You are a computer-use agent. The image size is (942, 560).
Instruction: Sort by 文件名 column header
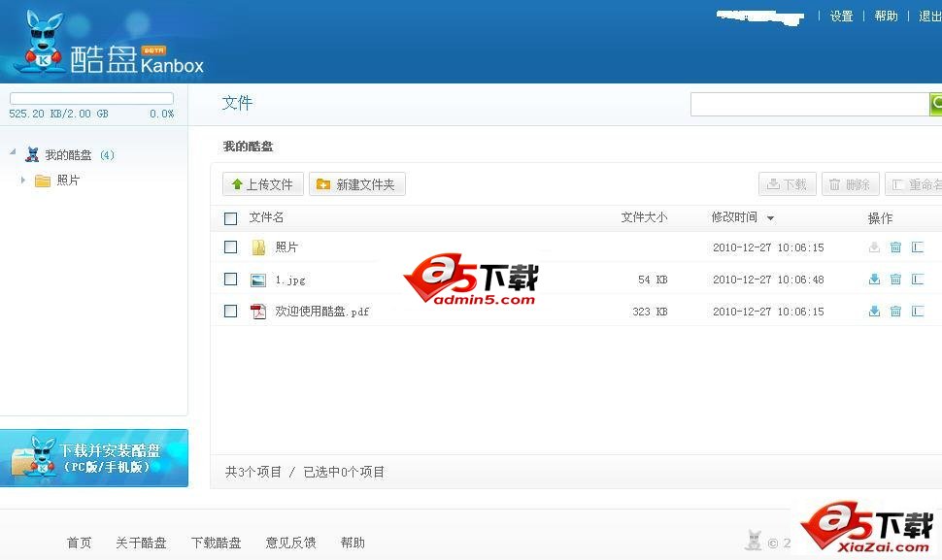(x=266, y=217)
